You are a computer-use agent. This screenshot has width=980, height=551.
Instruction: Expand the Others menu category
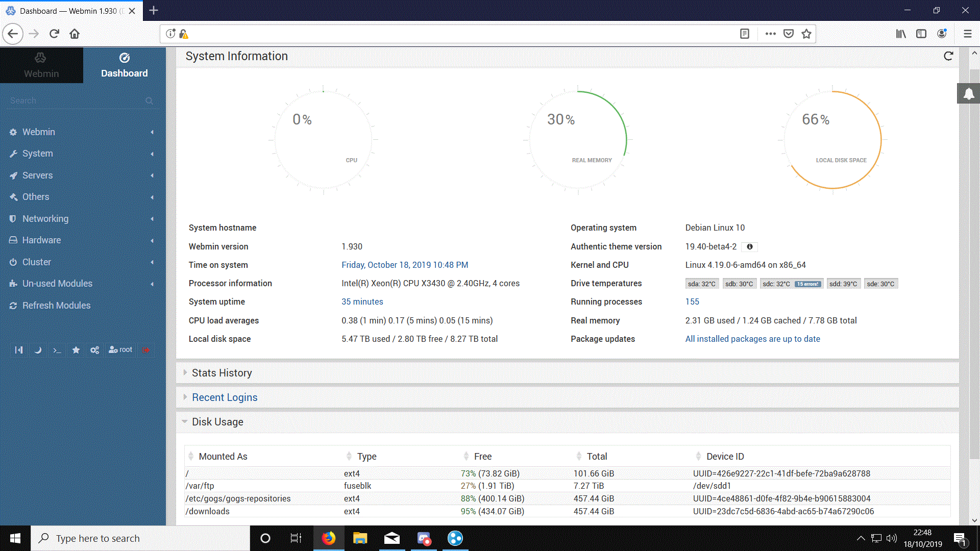click(x=82, y=197)
